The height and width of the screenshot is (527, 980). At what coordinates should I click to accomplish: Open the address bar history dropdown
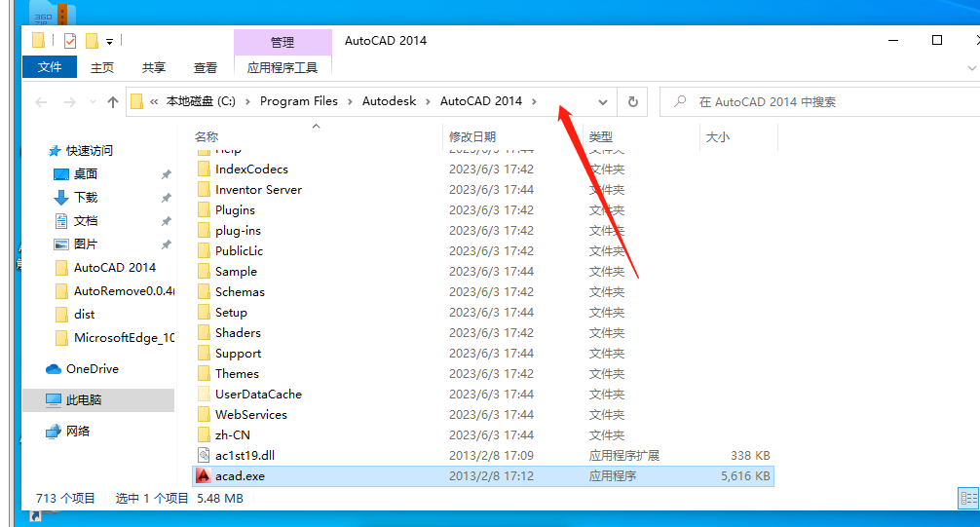point(603,101)
